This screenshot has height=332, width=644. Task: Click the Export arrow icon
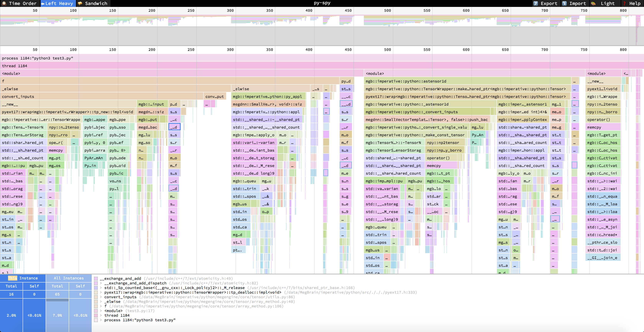tap(535, 3)
